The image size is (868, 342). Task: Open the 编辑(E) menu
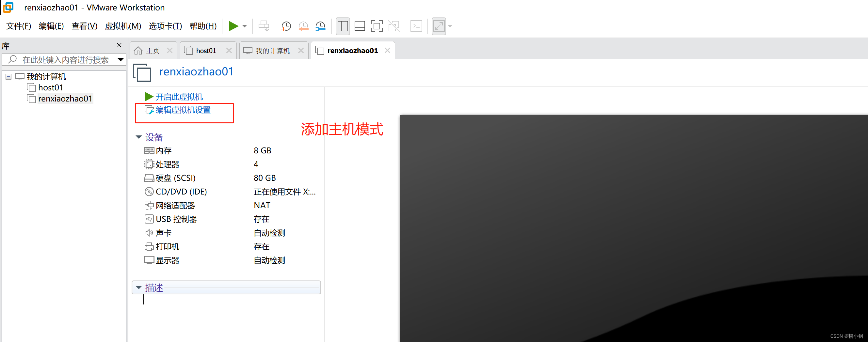click(51, 26)
